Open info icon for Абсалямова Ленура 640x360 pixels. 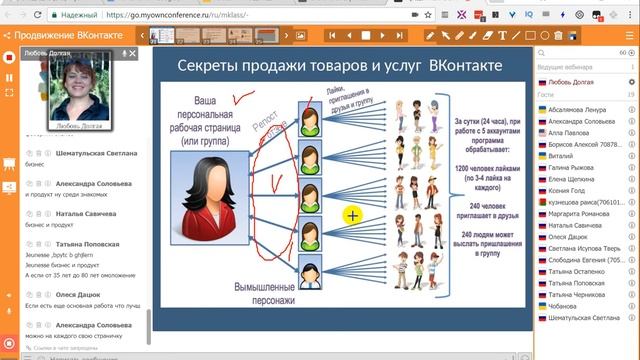[x=631, y=109]
